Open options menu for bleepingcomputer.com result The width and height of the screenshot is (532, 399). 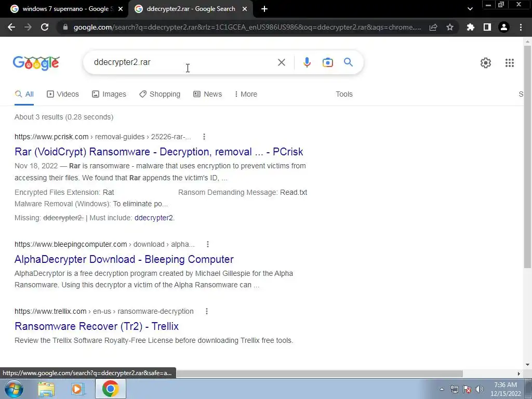[x=208, y=244]
